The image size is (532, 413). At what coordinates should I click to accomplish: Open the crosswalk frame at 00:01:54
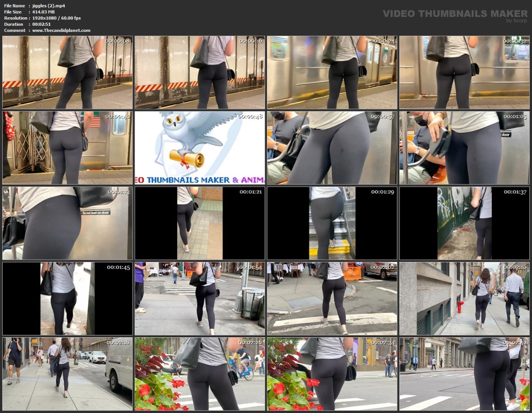pyautogui.click(x=200, y=299)
